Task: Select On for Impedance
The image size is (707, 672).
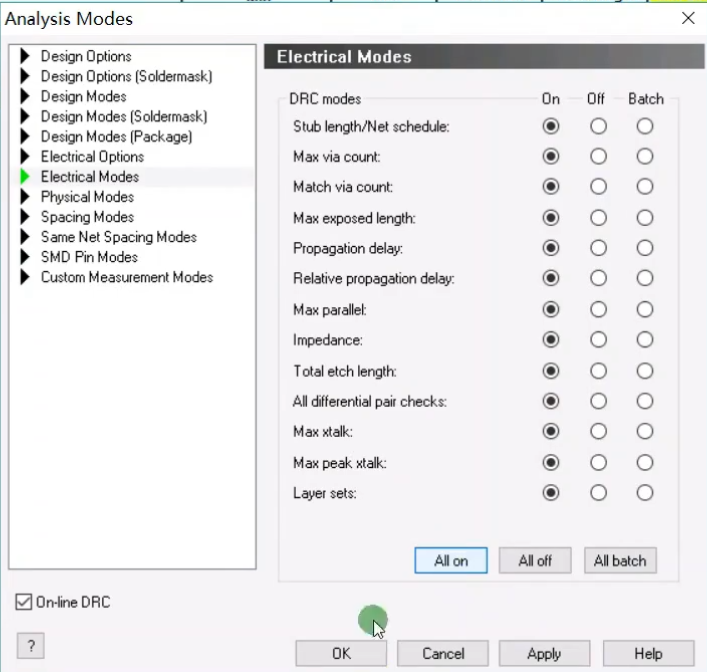Action: tap(551, 340)
